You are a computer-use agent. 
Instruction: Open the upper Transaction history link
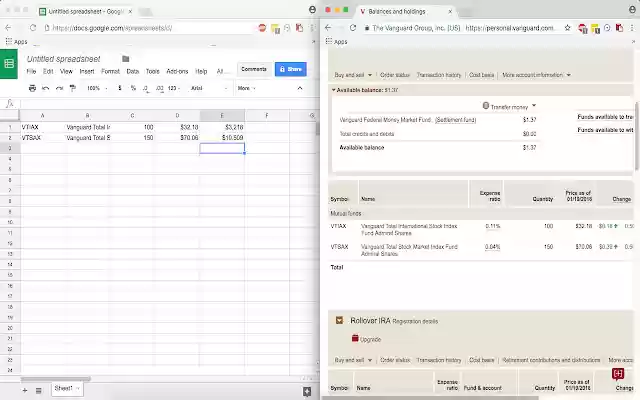(x=439, y=75)
